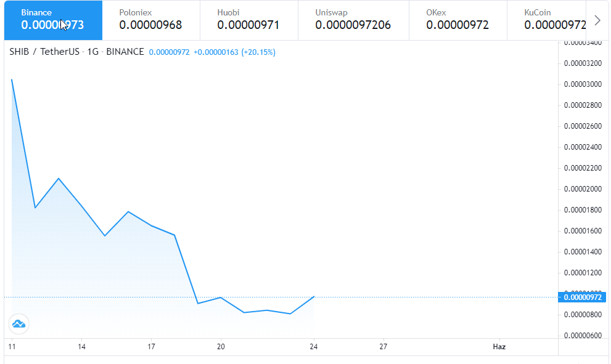Click the 0.00002600 price axis label

(x=583, y=126)
